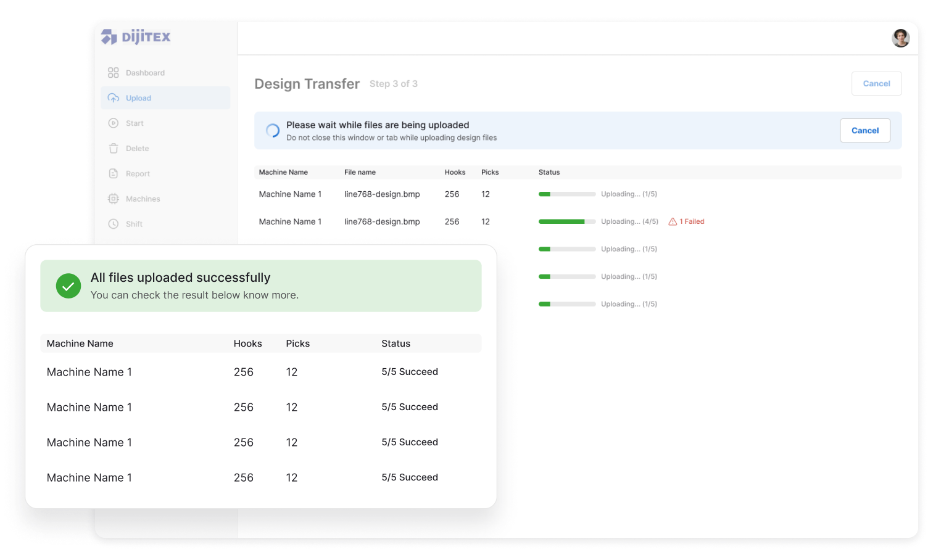
Task: Click the Machines chip icon
Action: (113, 199)
